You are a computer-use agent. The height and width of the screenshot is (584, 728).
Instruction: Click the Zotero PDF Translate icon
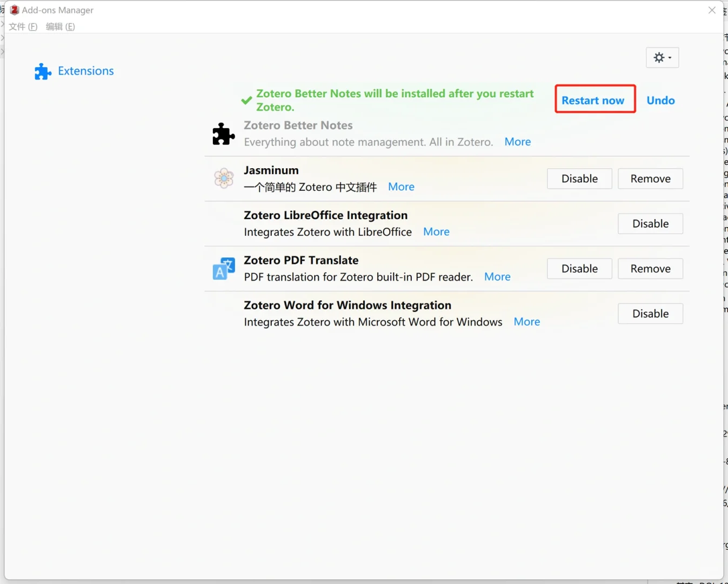point(224,268)
